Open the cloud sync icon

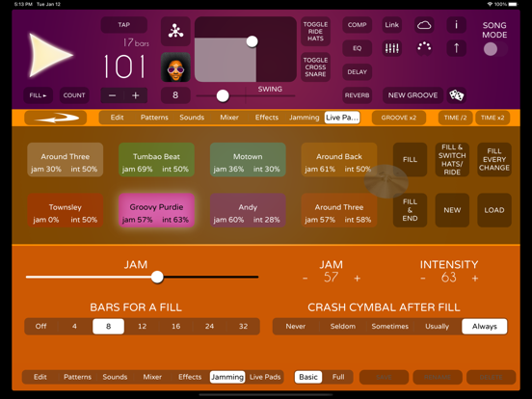pos(424,25)
